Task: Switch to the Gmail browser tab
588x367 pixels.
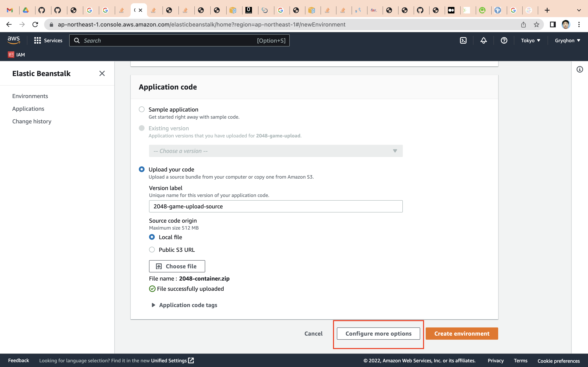Action: pyautogui.click(x=10, y=10)
